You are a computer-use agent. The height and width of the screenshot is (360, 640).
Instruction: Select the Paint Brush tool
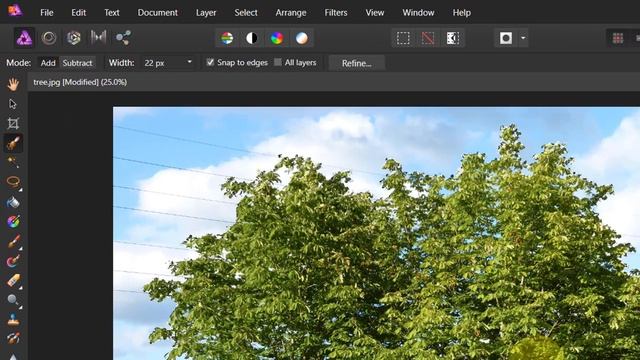13,241
